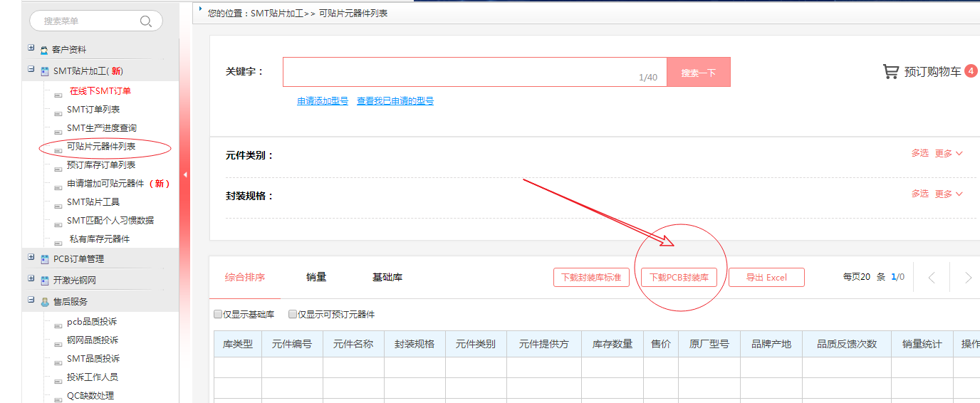Collapse the SMT贴片加工 tree node
The width and height of the screenshot is (980, 403).
pyautogui.click(x=31, y=70)
